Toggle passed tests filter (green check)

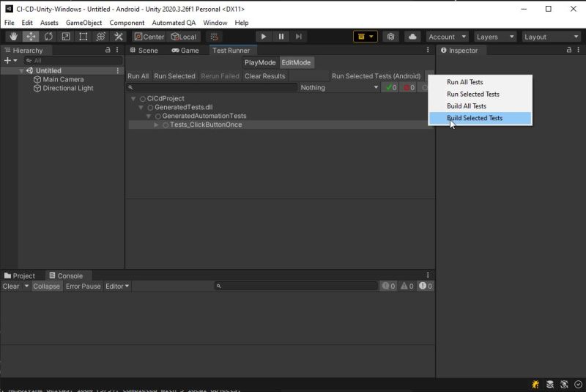click(391, 87)
